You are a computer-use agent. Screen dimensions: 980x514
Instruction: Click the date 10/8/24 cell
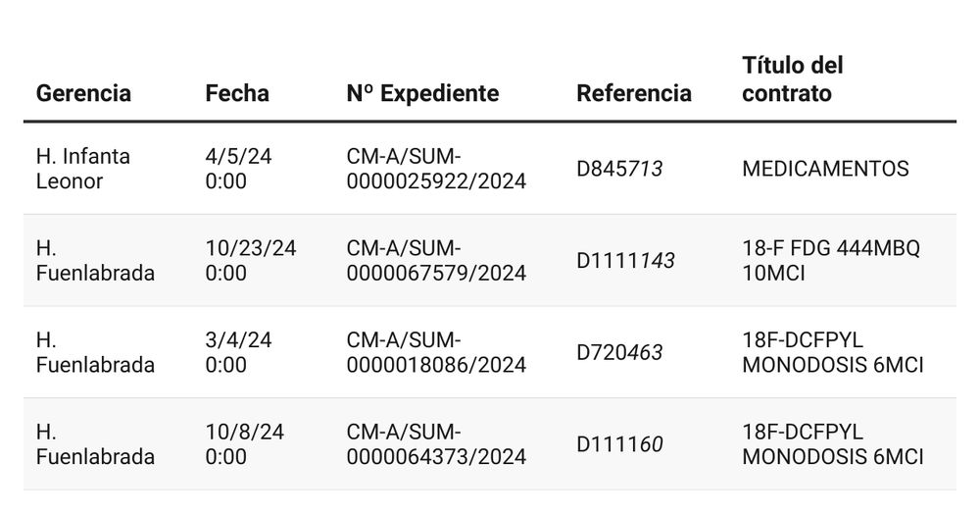[x=244, y=444]
